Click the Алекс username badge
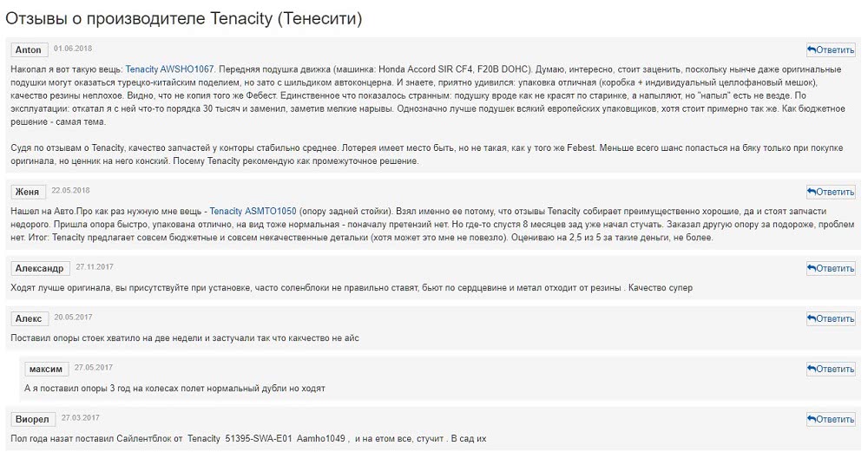This screenshot has width=868, height=452. tap(29, 318)
